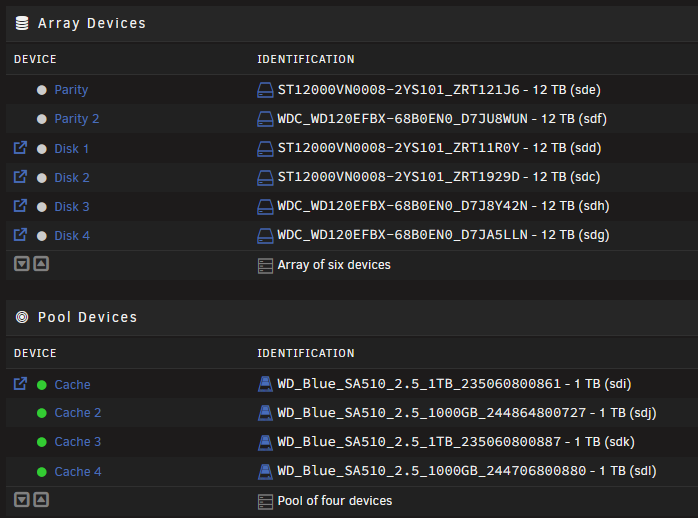This screenshot has height=518, width=698.
Task: Click the drive icon beside WDC D7JU8WUN
Action: pos(265,119)
